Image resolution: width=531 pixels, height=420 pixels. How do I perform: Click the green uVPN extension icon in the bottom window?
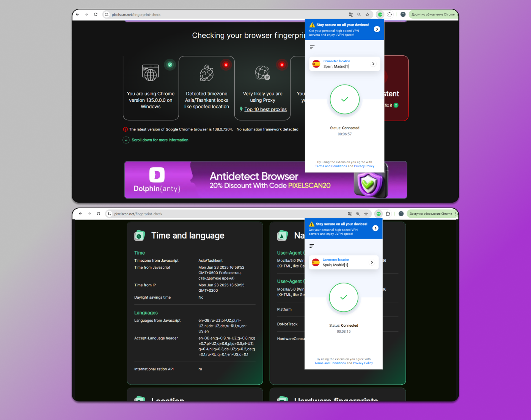point(379,214)
